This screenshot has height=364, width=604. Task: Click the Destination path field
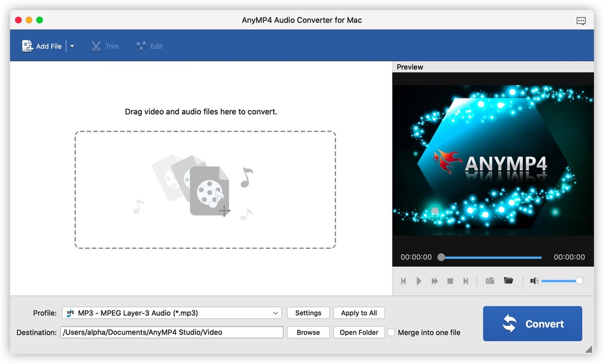[x=172, y=332]
